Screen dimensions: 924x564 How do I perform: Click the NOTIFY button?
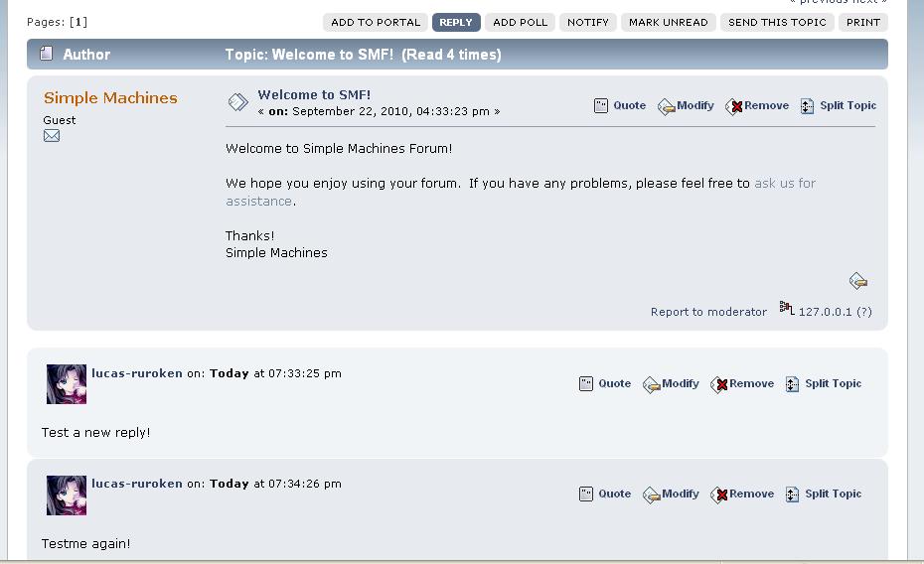587,23
